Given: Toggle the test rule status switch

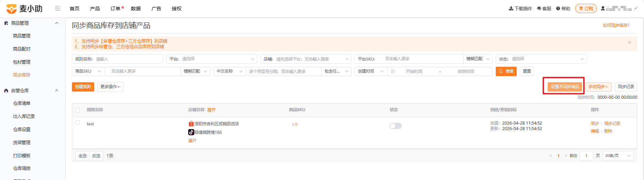Looking at the screenshot, I should pyautogui.click(x=396, y=126).
